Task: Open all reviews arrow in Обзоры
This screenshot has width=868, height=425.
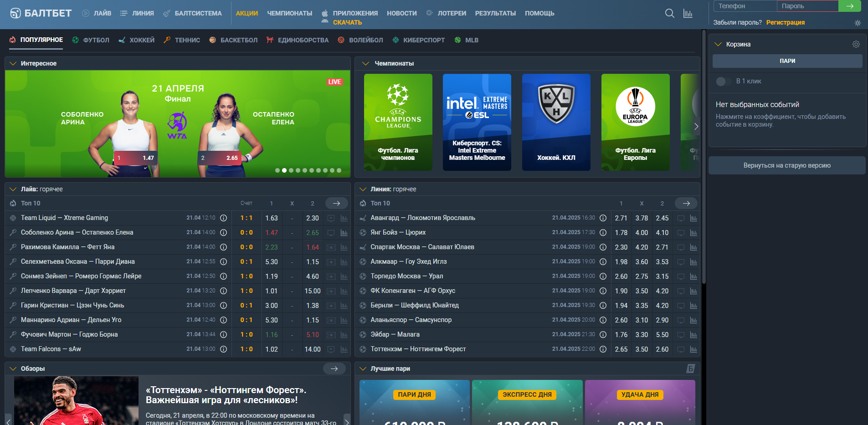Action: click(334, 369)
